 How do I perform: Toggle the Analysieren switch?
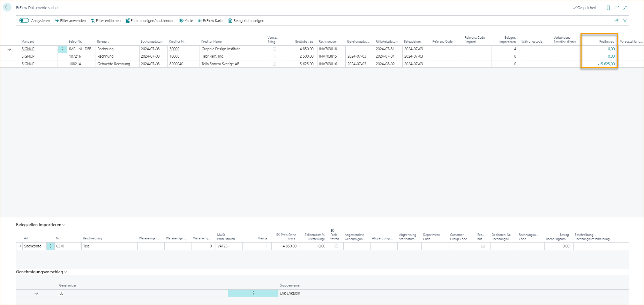coord(24,21)
